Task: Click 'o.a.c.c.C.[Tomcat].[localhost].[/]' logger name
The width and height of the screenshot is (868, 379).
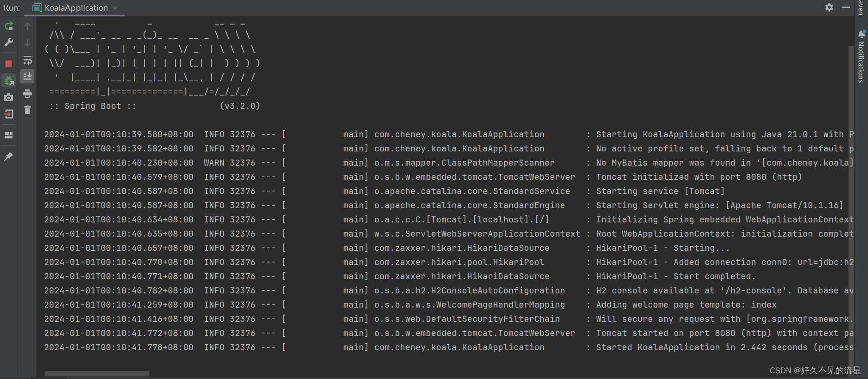Action: 462,219
